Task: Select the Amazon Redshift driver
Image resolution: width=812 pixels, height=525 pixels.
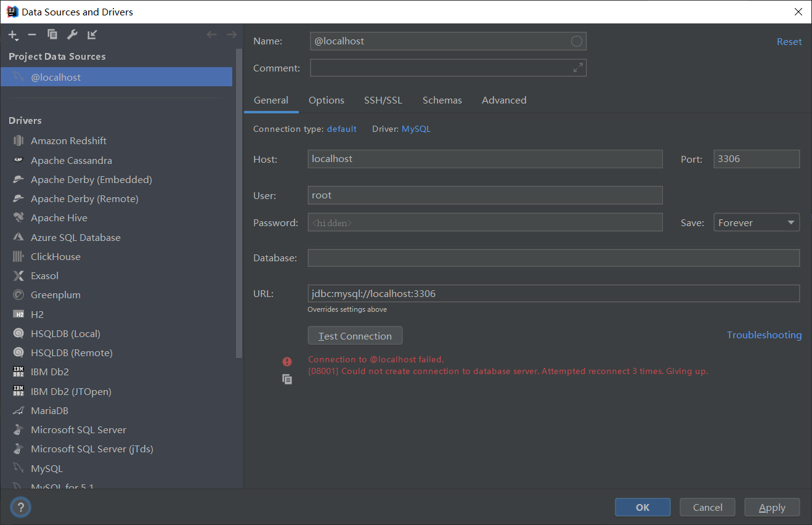Action: click(x=116, y=140)
